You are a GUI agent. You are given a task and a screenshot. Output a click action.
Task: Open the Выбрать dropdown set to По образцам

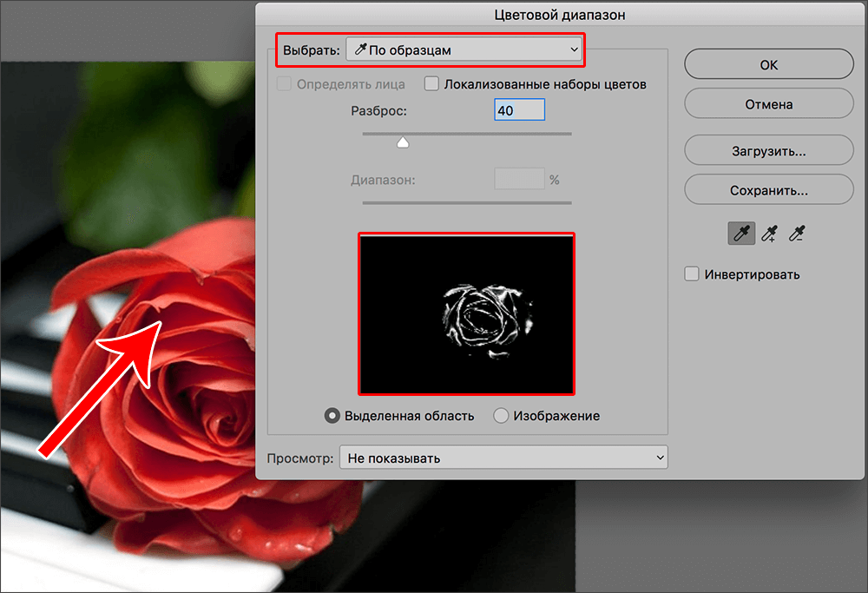[x=464, y=50]
